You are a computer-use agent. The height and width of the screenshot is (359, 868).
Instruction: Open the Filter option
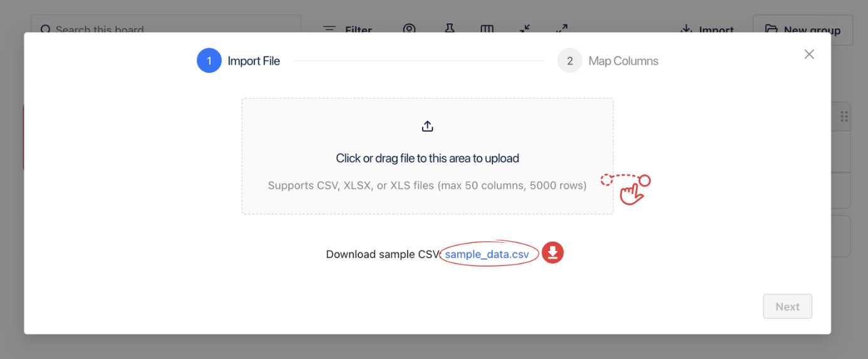coord(347,29)
